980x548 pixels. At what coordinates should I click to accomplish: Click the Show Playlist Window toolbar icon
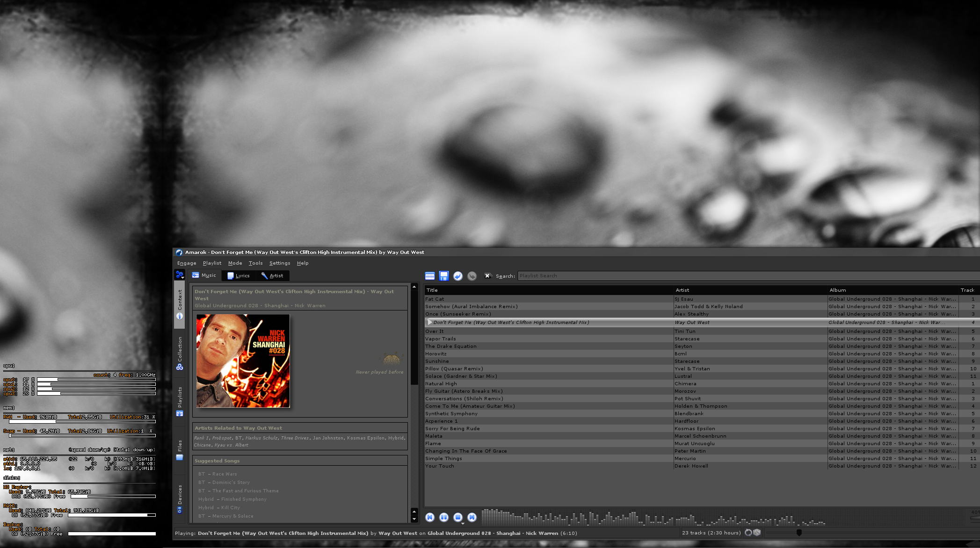(429, 276)
